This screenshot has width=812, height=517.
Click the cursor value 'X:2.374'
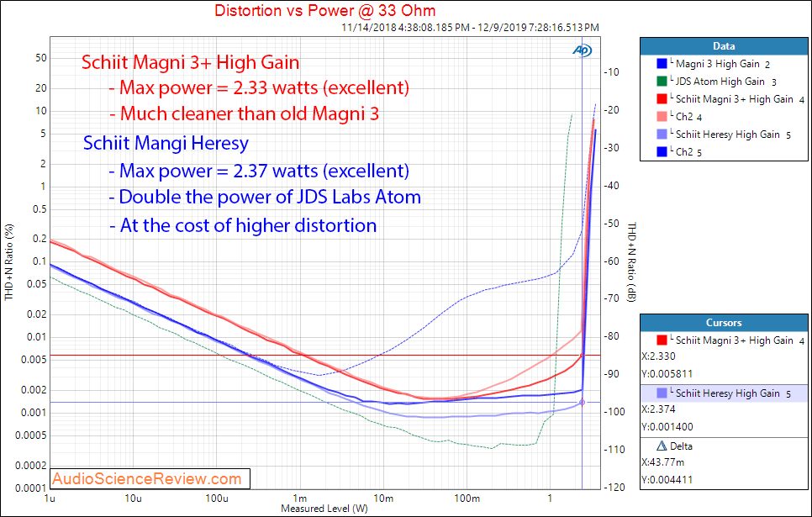pos(658,409)
